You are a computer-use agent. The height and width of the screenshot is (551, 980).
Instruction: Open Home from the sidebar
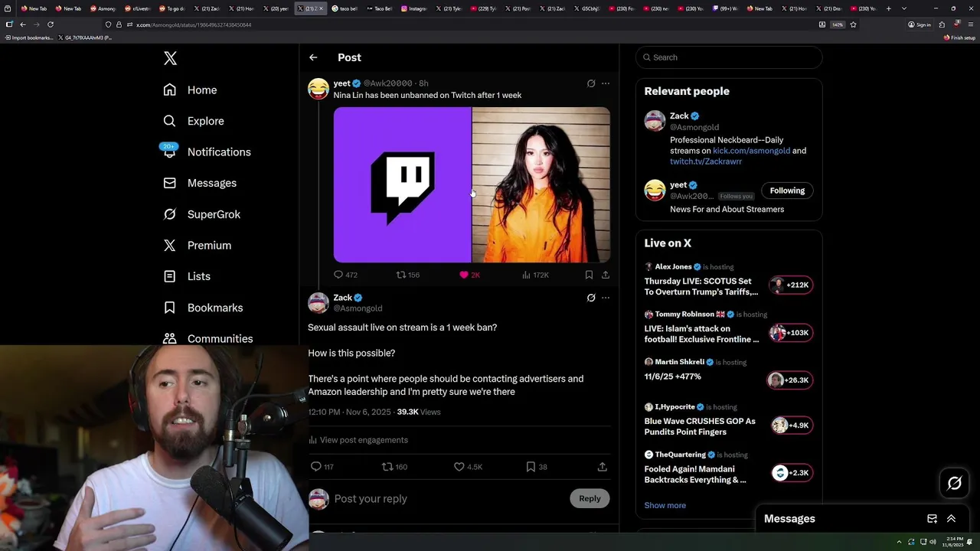click(190, 90)
